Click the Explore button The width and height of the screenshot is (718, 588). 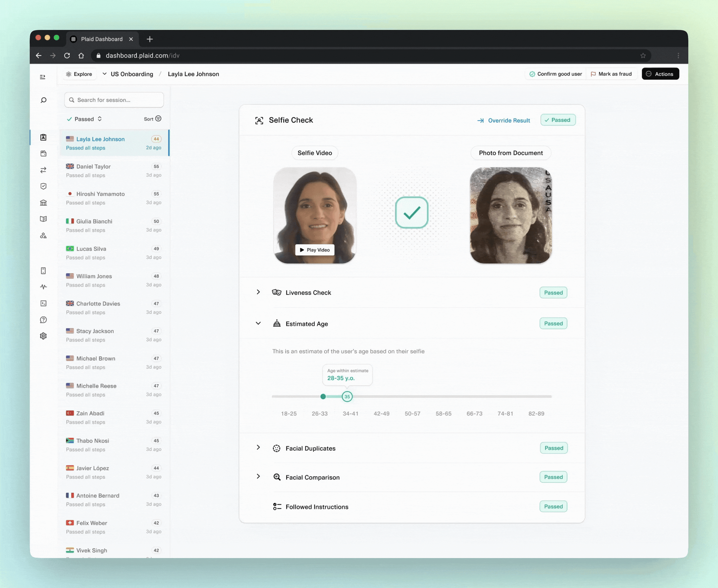tap(79, 74)
